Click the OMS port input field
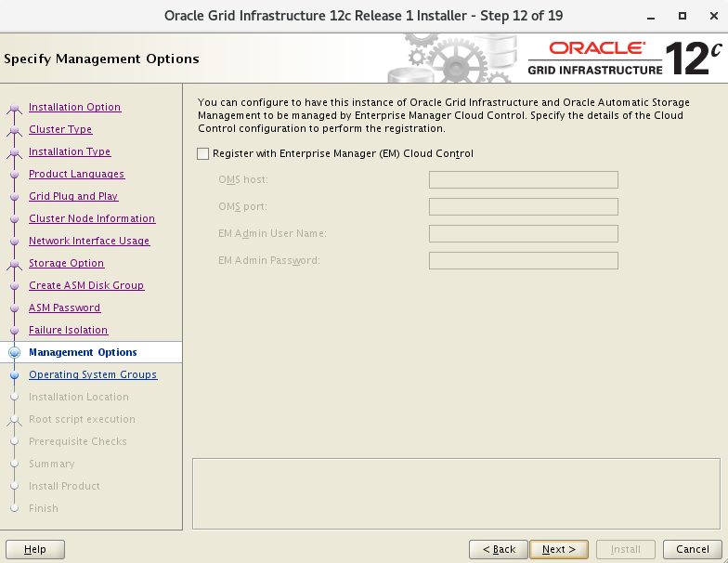Viewport: 728px width, 563px height. [524, 206]
